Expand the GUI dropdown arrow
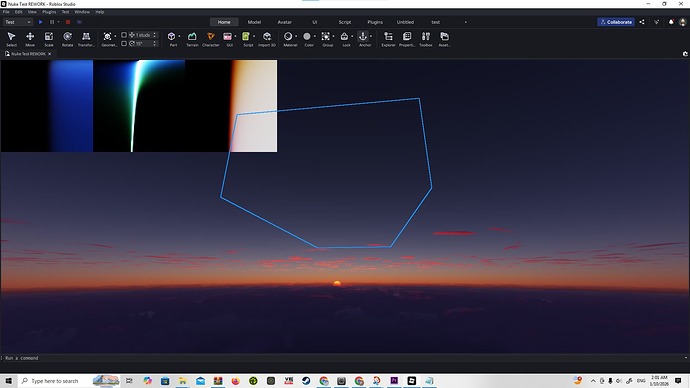The width and height of the screenshot is (690, 388). (x=235, y=36)
